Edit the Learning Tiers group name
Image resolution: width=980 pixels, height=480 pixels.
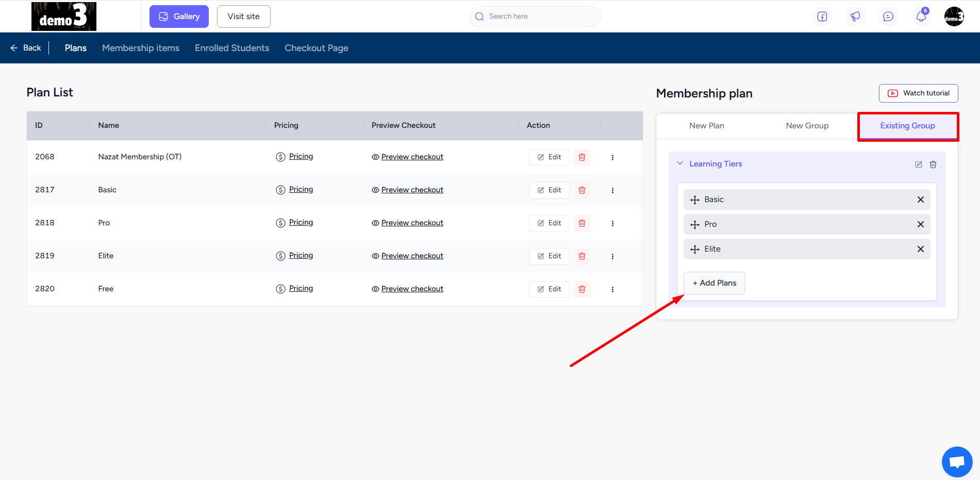pyautogui.click(x=919, y=164)
